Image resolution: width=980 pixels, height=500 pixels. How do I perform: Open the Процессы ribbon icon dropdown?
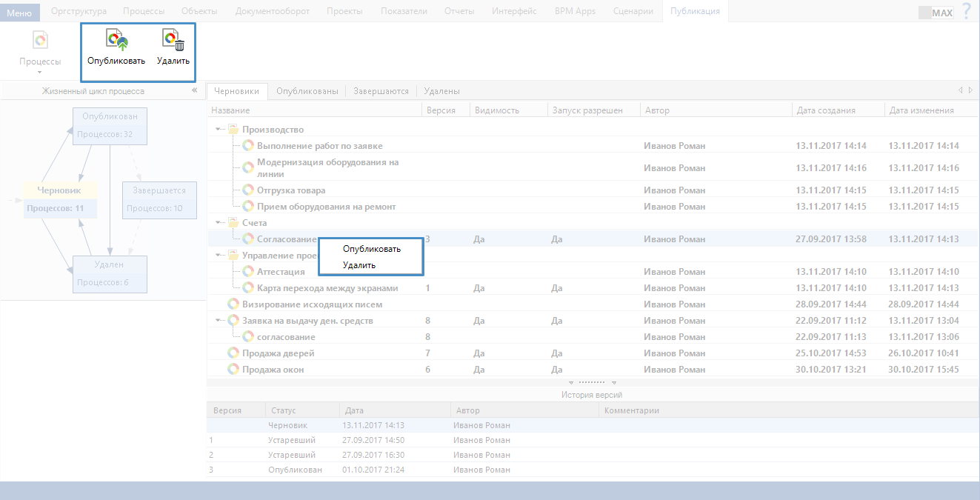pos(40,73)
